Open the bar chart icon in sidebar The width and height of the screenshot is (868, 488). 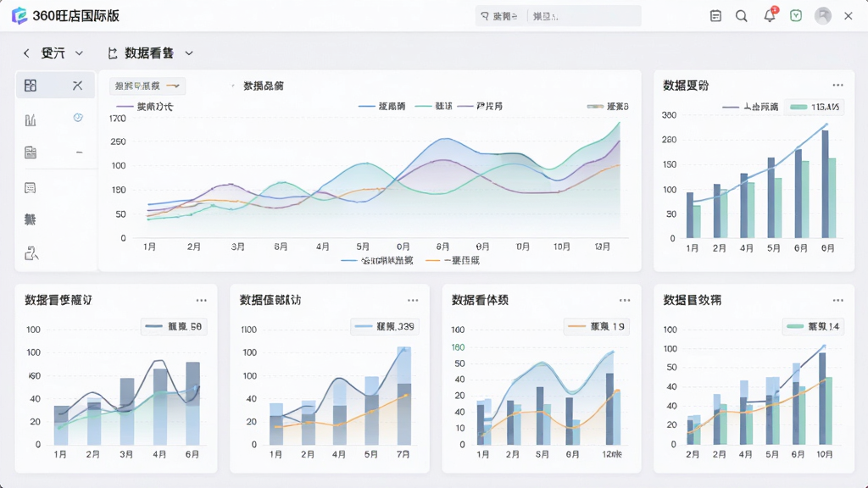(x=31, y=120)
